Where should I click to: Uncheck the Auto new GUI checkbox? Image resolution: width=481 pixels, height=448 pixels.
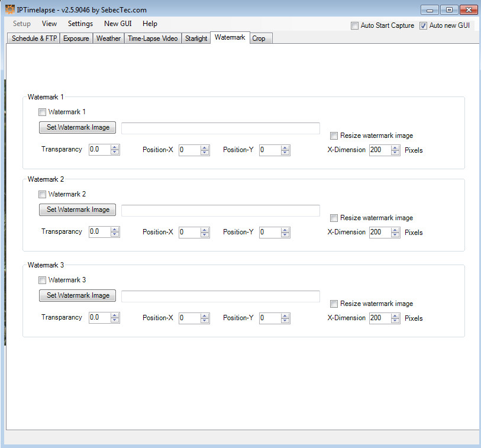[x=424, y=26]
